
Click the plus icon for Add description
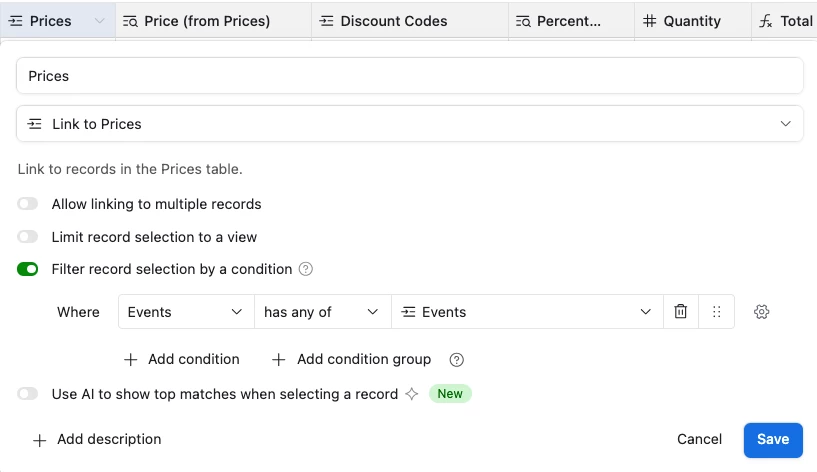click(40, 440)
